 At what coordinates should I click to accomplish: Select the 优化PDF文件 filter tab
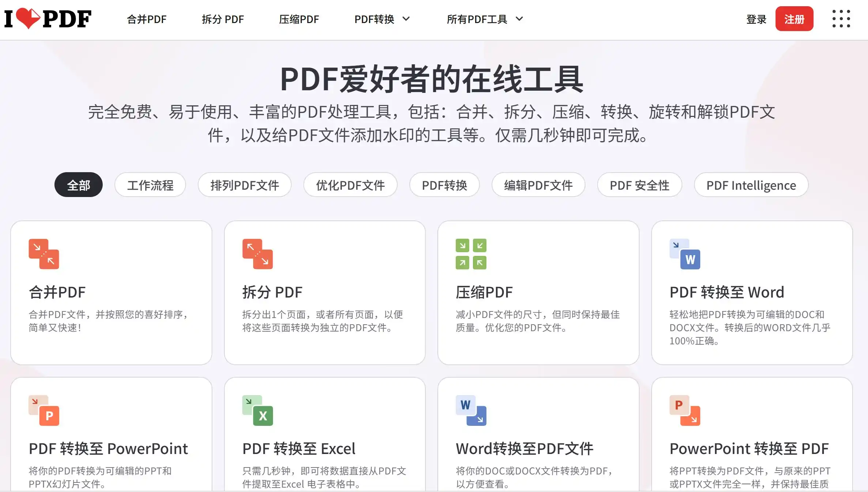pyautogui.click(x=350, y=185)
